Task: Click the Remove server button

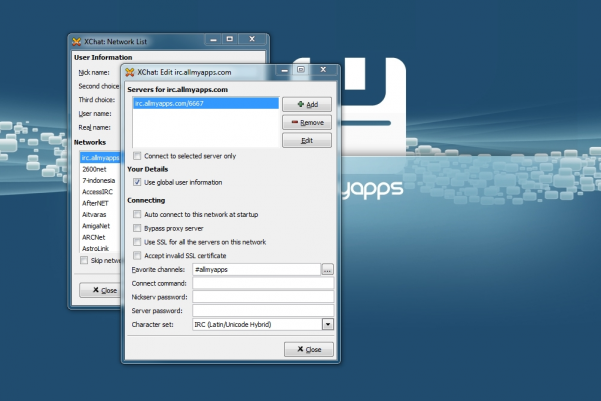Action: [x=307, y=122]
